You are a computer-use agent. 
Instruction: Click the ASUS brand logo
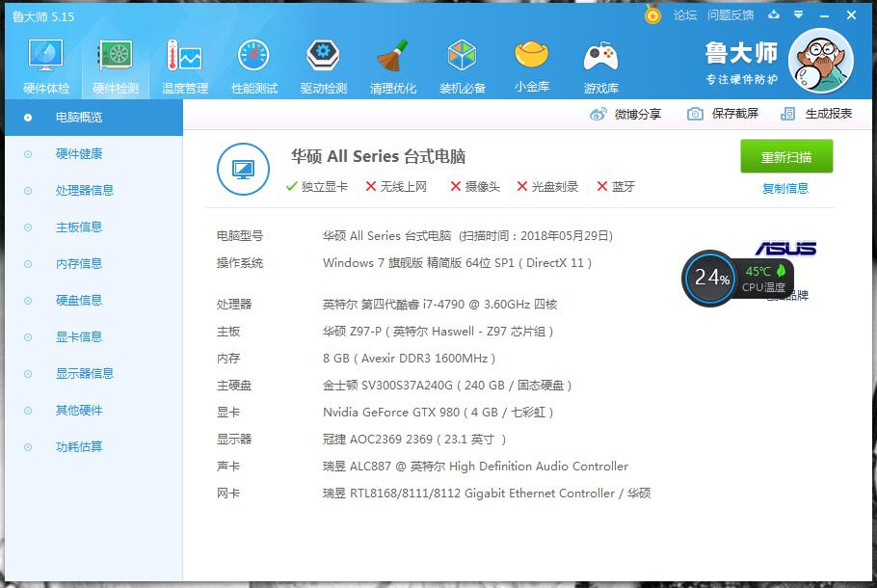785,249
